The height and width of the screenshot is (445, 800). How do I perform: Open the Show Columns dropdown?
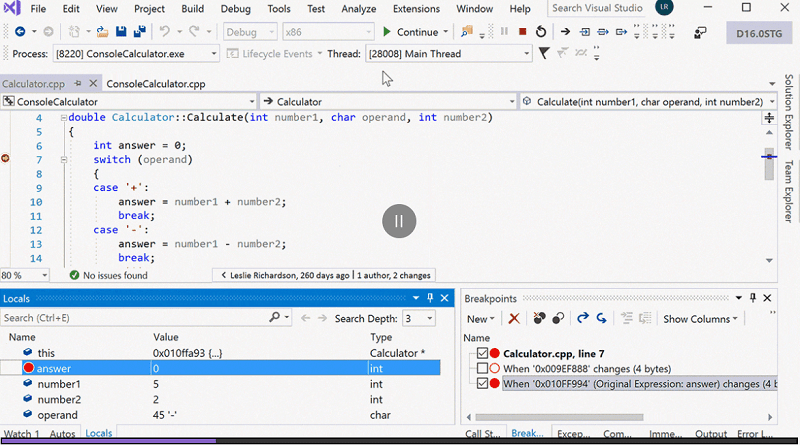tap(700, 319)
